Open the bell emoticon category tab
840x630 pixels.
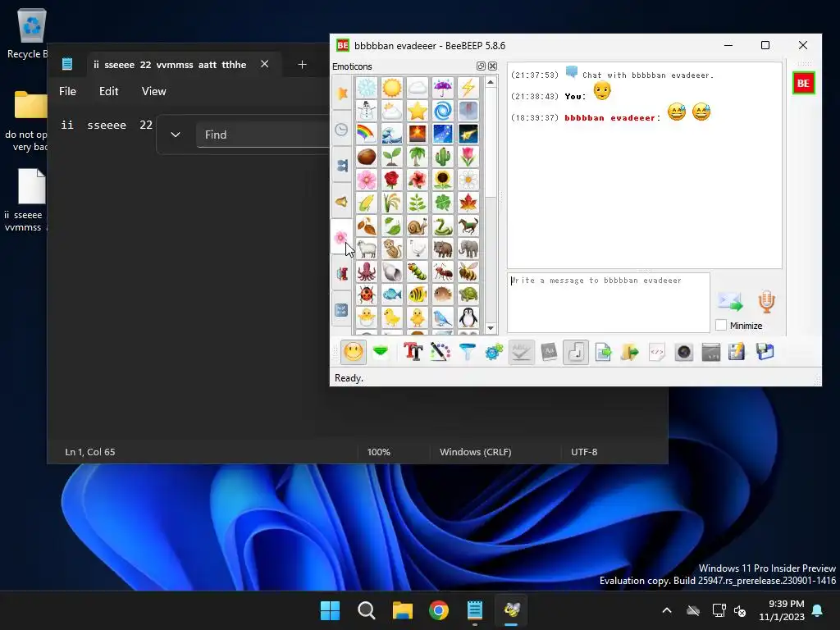[x=342, y=202]
